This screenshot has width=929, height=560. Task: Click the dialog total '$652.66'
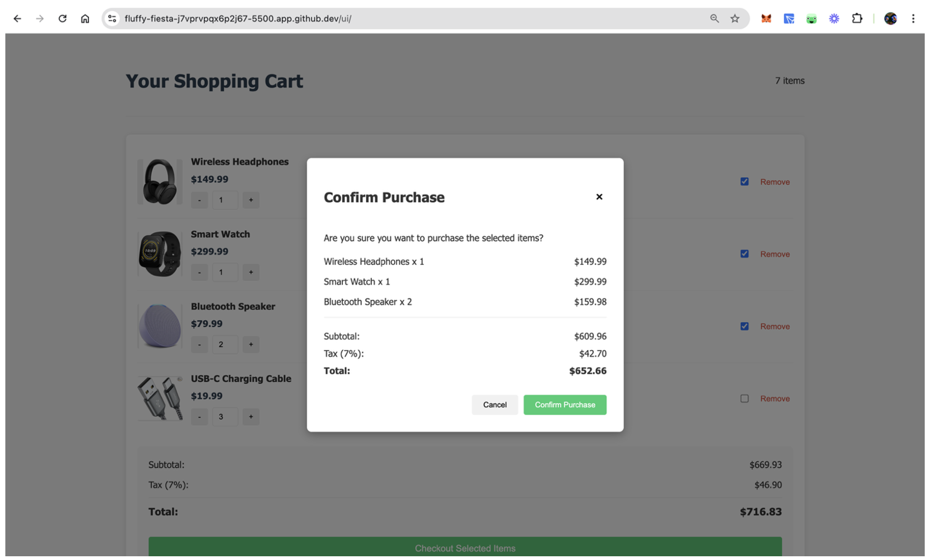[588, 371]
